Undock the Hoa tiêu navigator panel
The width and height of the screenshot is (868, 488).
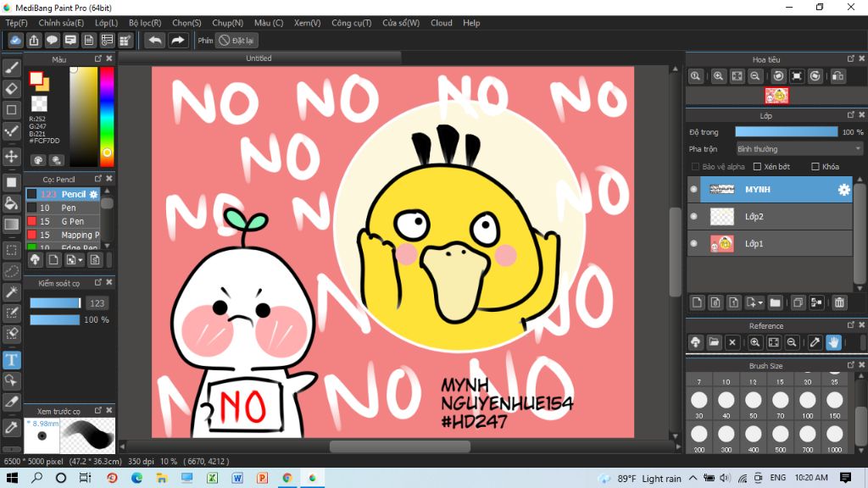pos(851,58)
